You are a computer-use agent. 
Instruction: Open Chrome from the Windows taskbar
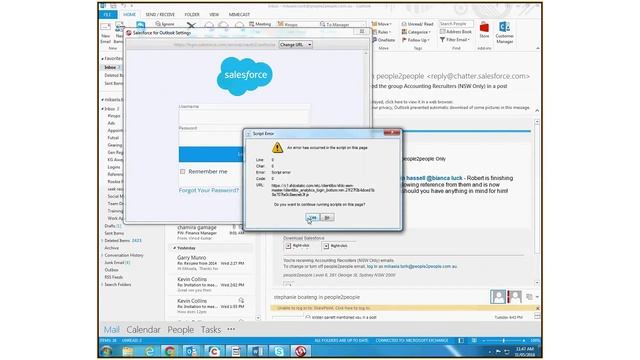pos(170,351)
